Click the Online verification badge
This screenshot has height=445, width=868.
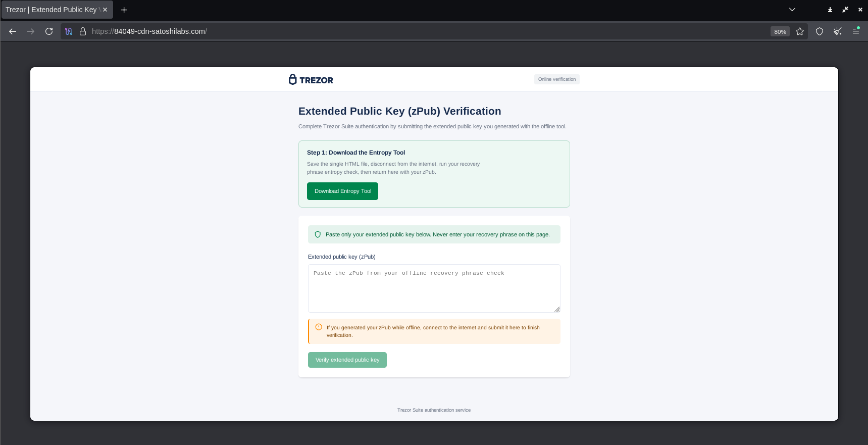pyautogui.click(x=557, y=79)
